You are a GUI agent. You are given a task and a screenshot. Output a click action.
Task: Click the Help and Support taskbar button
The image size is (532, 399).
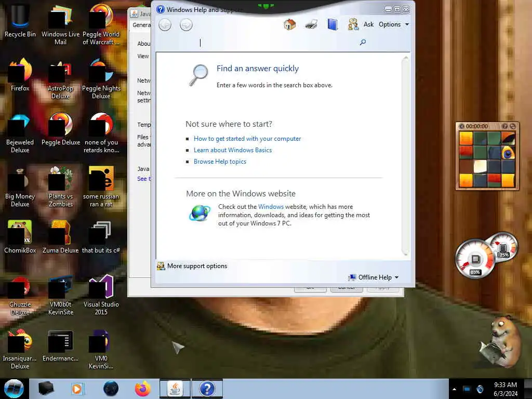coord(207,389)
